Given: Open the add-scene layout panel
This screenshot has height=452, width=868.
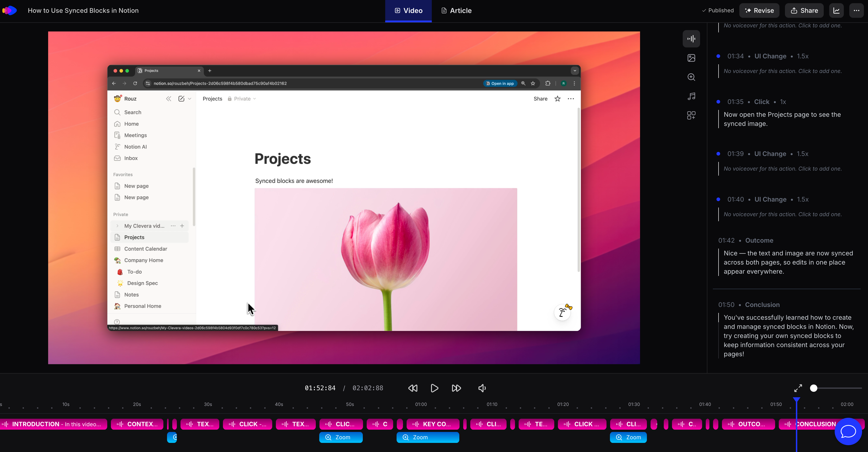Looking at the screenshot, I should click(691, 115).
